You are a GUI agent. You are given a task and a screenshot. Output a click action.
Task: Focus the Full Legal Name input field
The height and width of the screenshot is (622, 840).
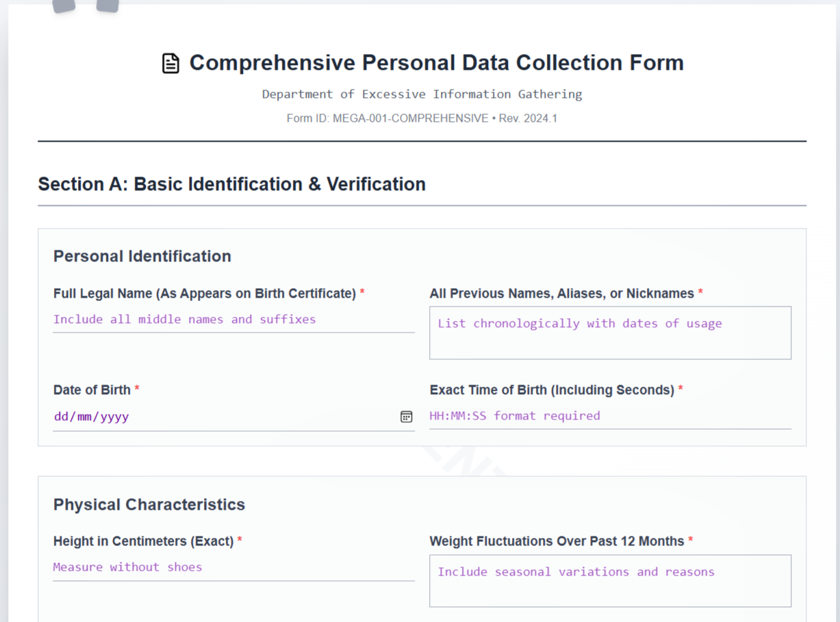(233, 320)
